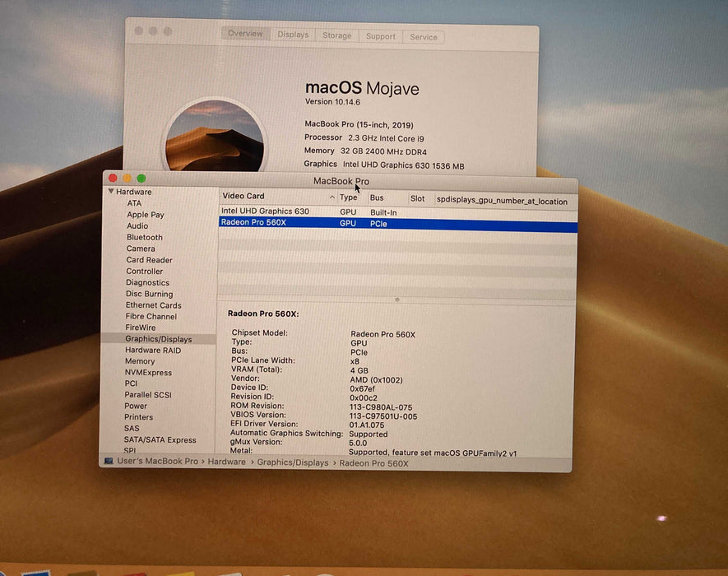Select NVMExpress in the sidebar
Viewport: 728px width, 576px height.
(148, 373)
